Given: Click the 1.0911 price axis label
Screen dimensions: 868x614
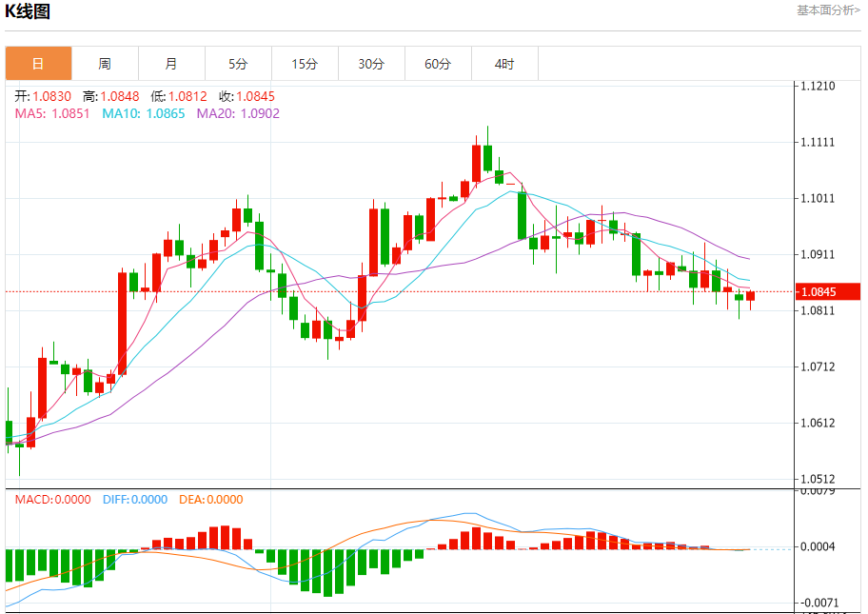Looking at the screenshot, I should click(x=818, y=254).
